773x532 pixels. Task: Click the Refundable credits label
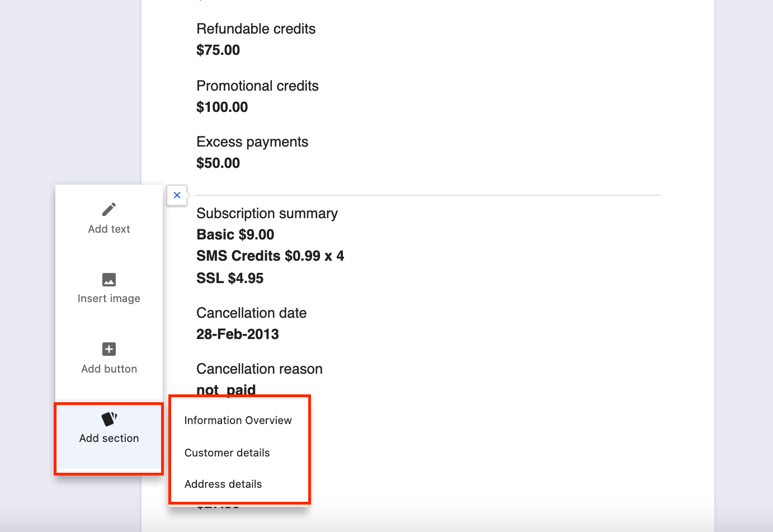(256, 29)
